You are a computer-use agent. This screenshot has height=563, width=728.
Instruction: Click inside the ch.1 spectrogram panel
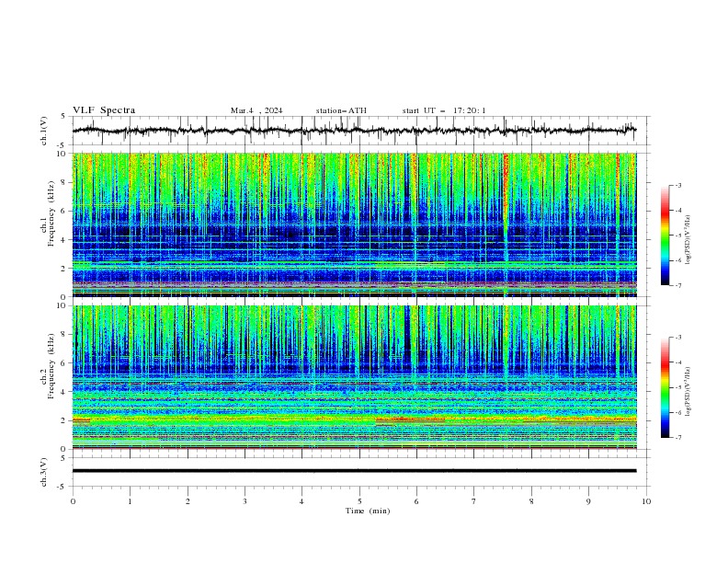click(354, 224)
